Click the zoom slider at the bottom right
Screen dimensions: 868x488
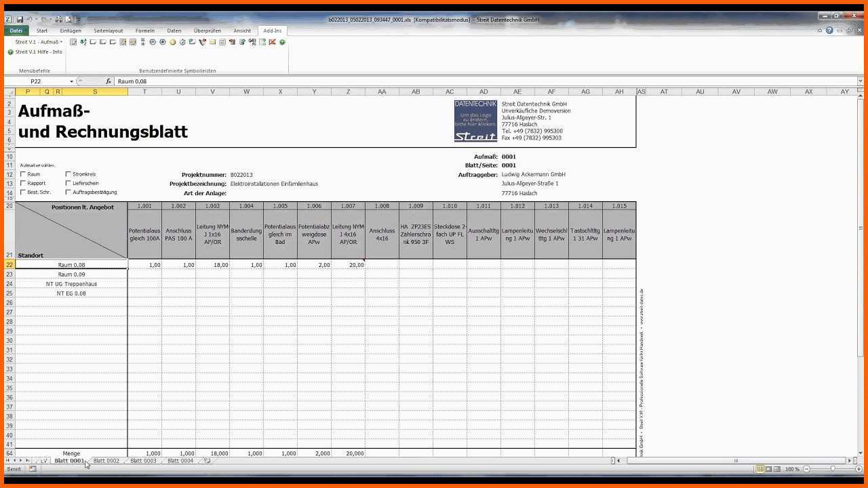(x=833, y=469)
